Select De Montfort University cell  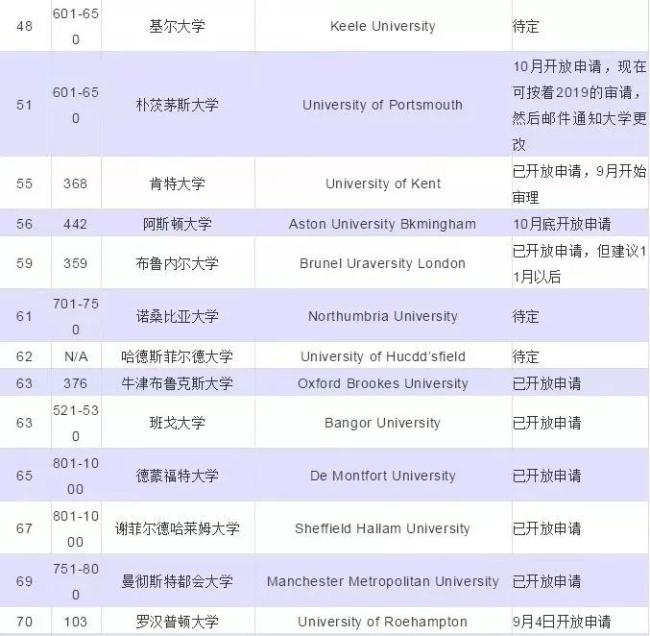point(383,475)
